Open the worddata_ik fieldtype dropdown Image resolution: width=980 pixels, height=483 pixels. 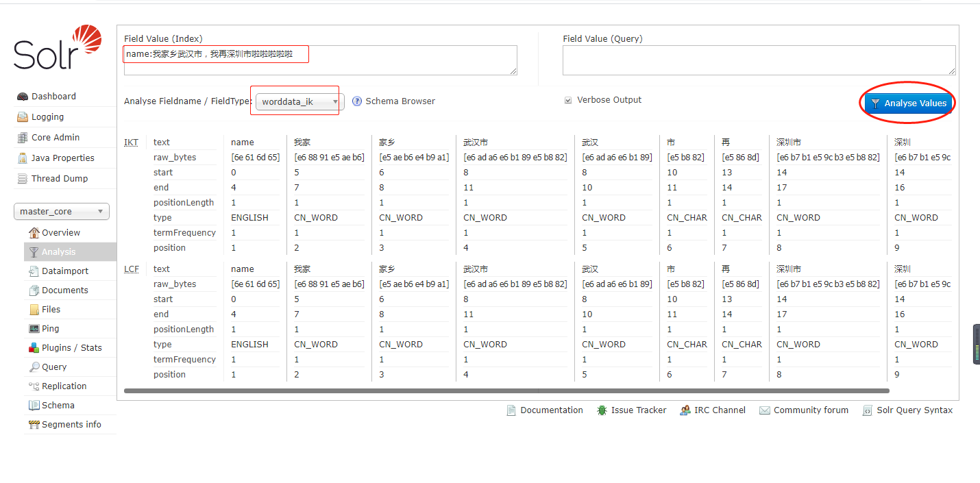coord(299,102)
